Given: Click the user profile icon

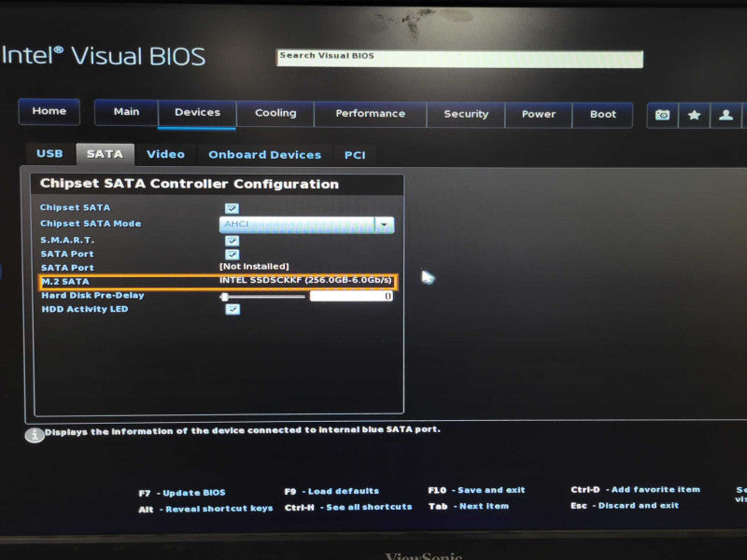Looking at the screenshot, I should pyautogui.click(x=726, y=115).
